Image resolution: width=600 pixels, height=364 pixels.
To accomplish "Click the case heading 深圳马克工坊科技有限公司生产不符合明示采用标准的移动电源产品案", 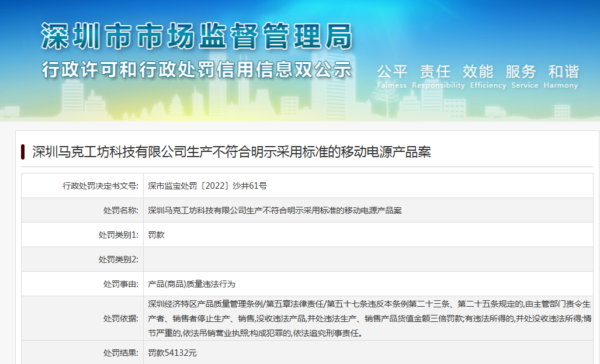I will (x=231, y=152).
